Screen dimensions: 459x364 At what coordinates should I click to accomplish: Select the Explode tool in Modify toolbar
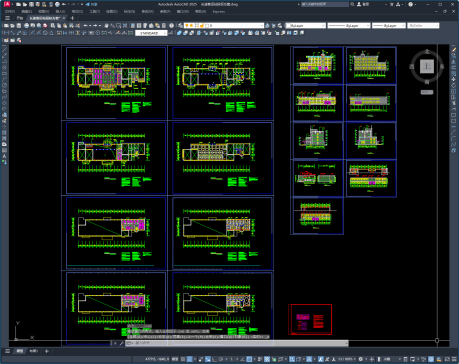point(454,151)
